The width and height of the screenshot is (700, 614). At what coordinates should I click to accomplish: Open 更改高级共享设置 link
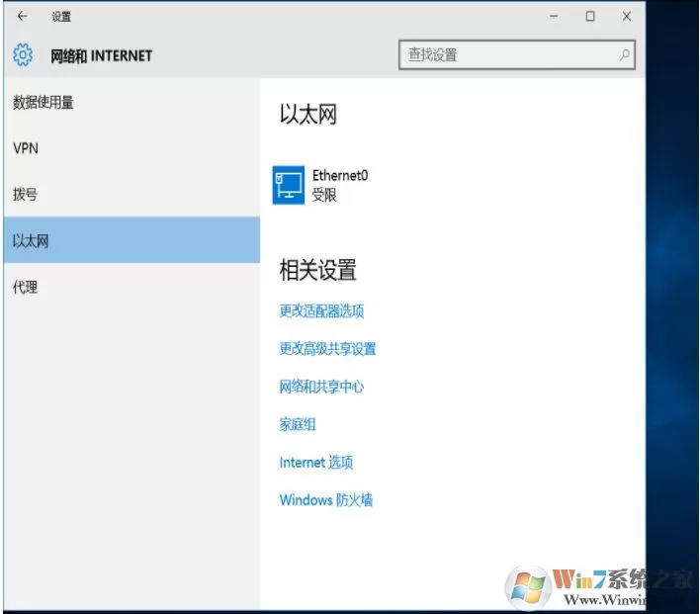click(327, 348)
